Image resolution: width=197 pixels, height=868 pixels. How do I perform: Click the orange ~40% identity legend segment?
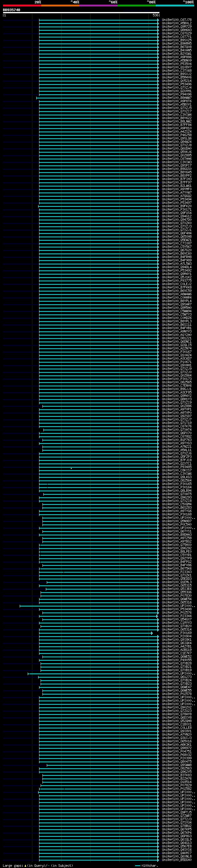tap(60, 6)
